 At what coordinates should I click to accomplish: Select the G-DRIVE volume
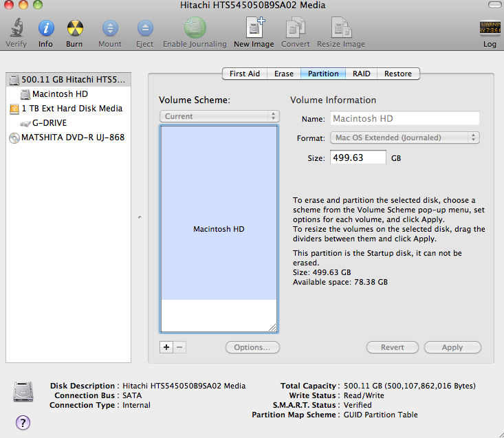(68, 123)
